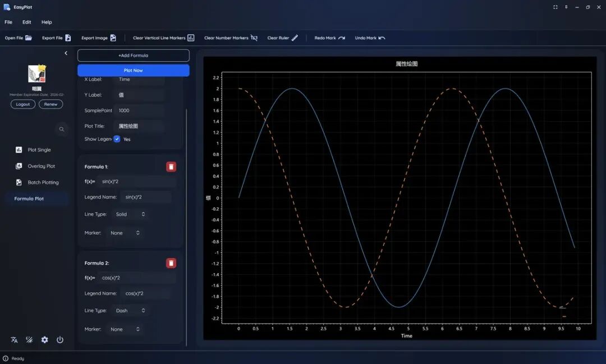
Task: Click the Plot Title input field
Action: click(x=140, y=126)
